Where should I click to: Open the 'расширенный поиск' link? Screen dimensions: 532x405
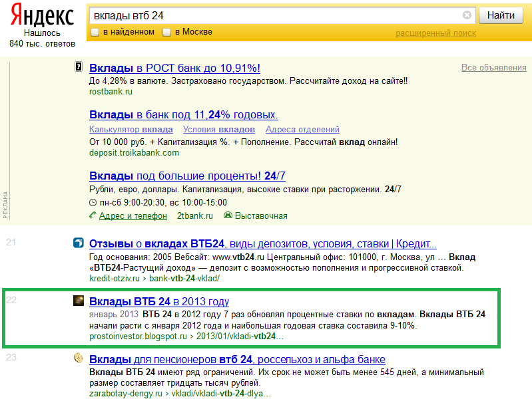click(435, 33)
